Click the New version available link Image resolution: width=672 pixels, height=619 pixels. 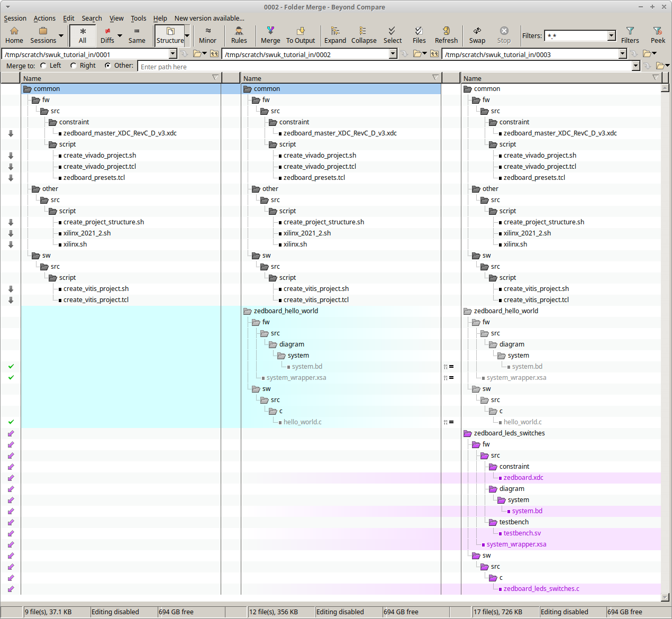tap(209, 18)
